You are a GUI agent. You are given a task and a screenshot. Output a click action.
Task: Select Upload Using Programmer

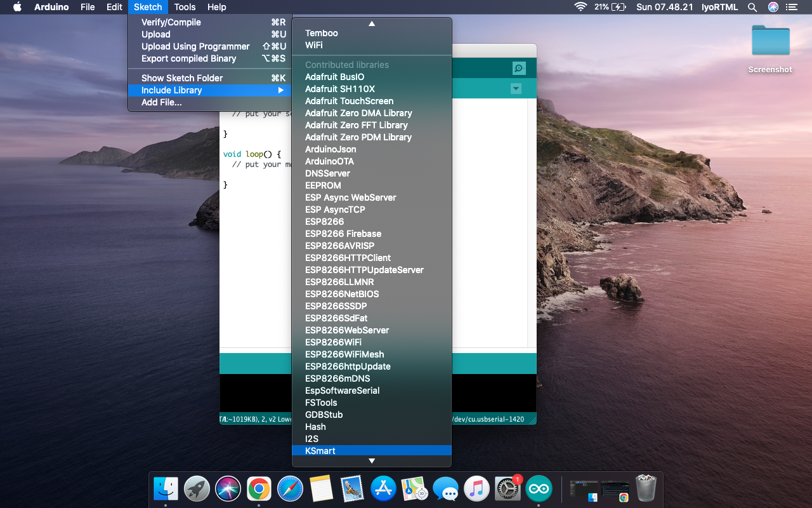210,46
